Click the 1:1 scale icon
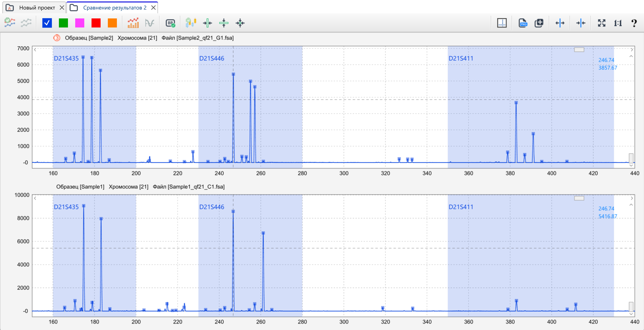Viewport: 644px width, 330px height. (x=618, y=23)
